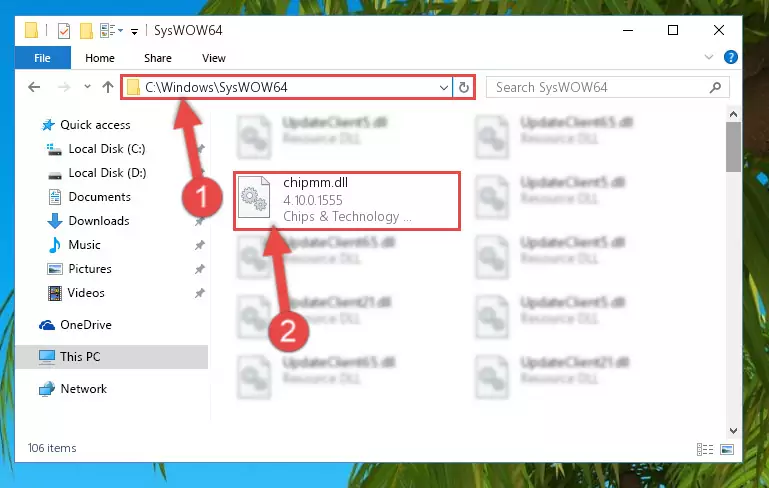Screen dimensions: 769x488
Task: Maximize the SysWOW64 window
Action: pos(673,30)
